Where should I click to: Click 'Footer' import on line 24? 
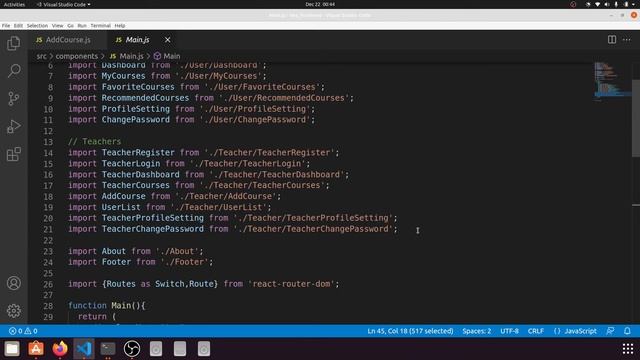pyautogui.click(x=116, y=262)
